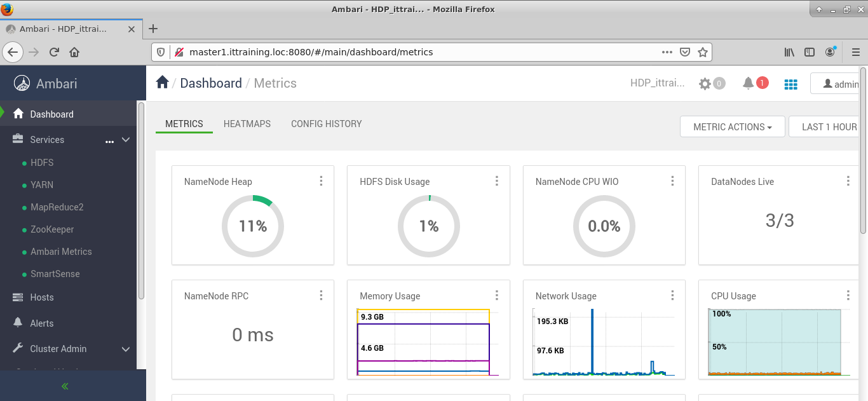Collapse the sidebar navigation panel
Screen dimensions: 868x401
coord(65,386)
